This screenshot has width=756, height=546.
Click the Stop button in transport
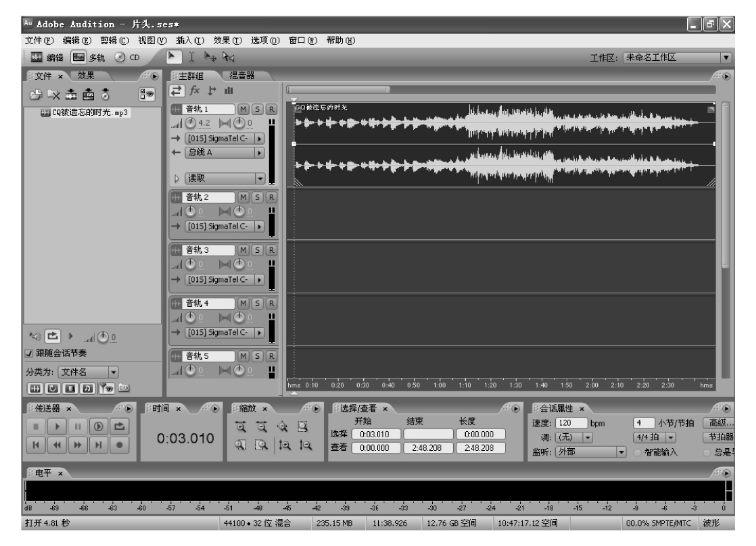click(36, 426)
